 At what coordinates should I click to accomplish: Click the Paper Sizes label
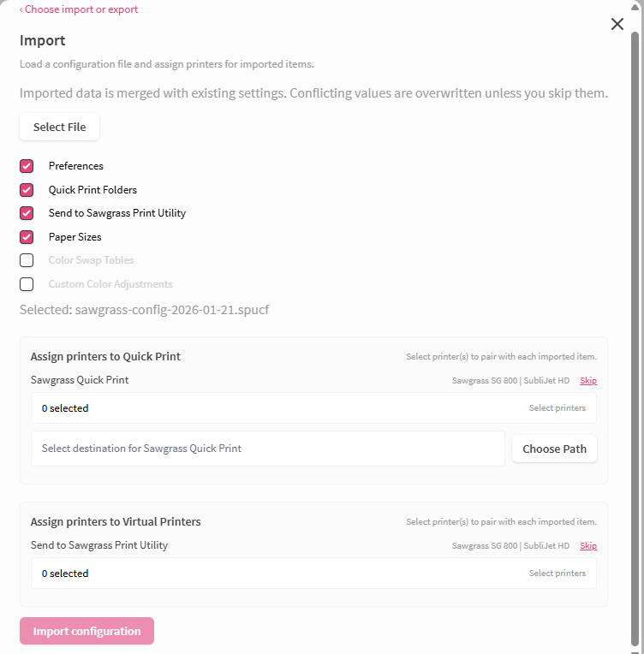(75, 237)
